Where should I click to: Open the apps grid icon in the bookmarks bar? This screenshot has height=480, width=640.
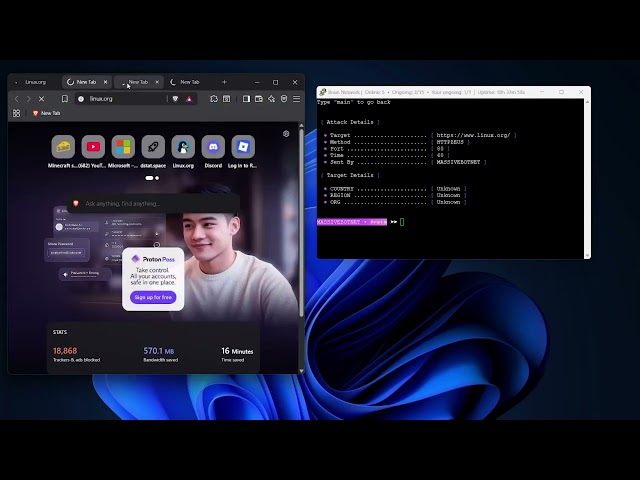click(16, 113)
